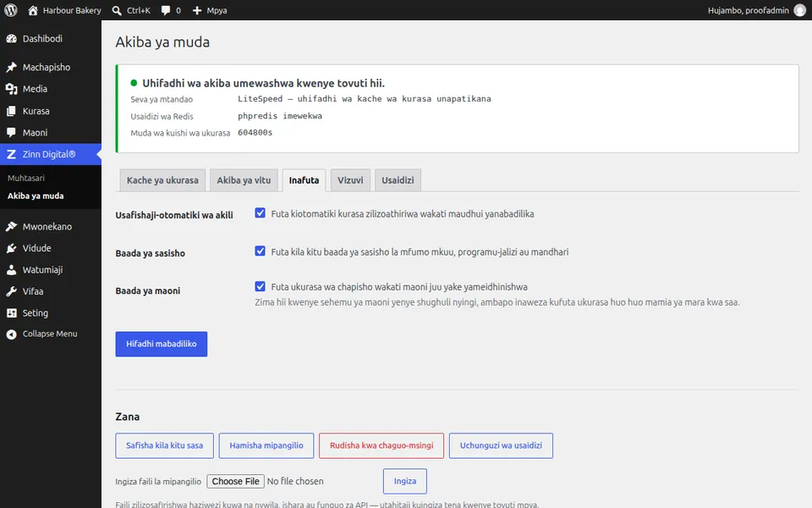Viewport: 812px width, 508px height.
Task: Click the Kurasa pages icon
Action: point(11,111)
